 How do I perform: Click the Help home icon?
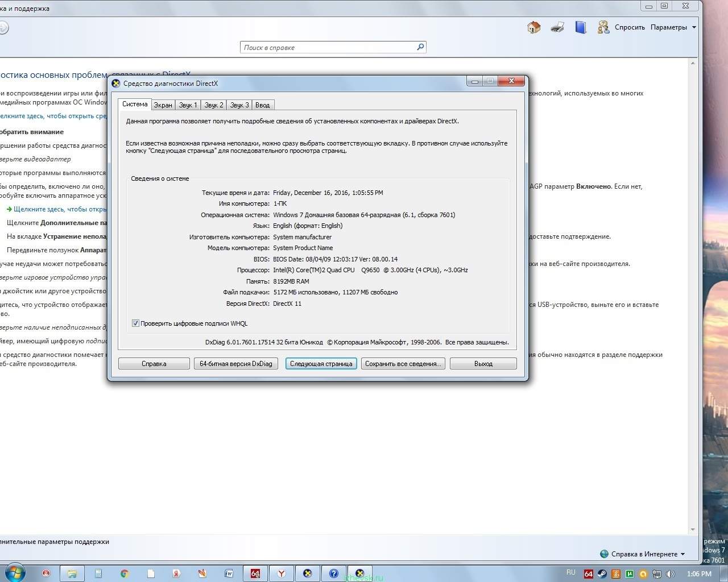(x=533, y=27)
